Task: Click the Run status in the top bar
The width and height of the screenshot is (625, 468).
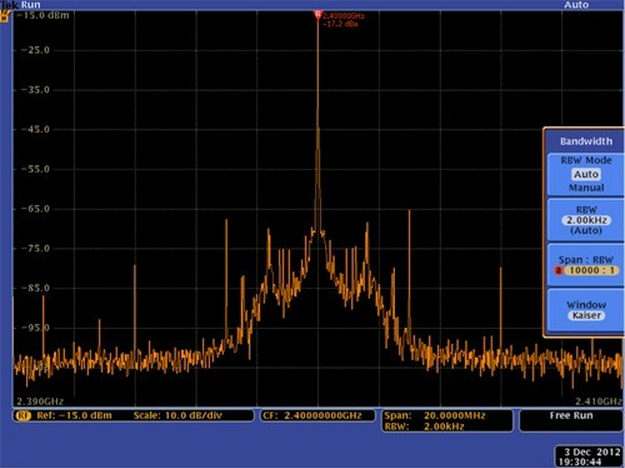Action: tap(31, 5)
